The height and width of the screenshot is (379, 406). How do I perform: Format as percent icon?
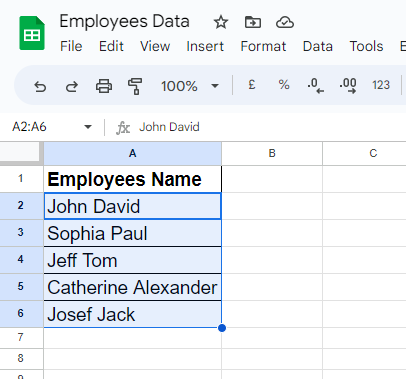[284, 85]
